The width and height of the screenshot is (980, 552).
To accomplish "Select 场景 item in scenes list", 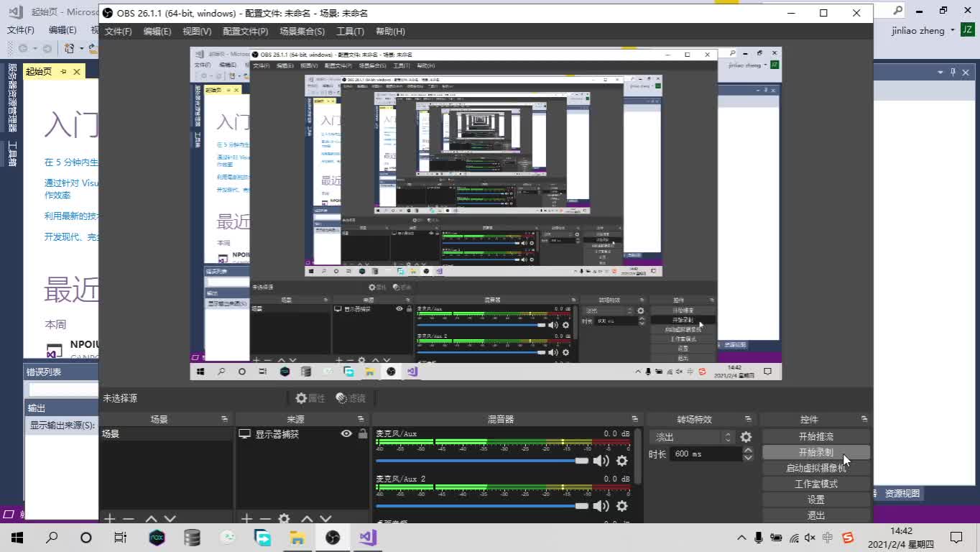I will [166, 434].
